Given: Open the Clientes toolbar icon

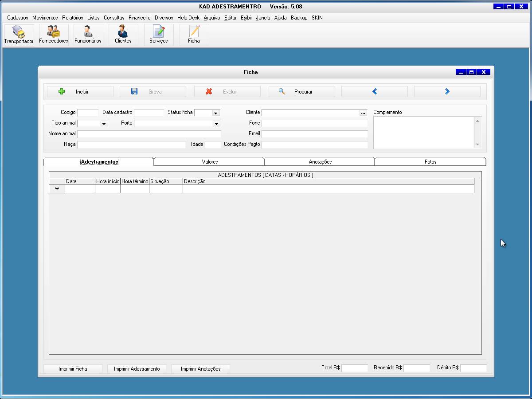Looking at the screenshot, I should [123, 35].
